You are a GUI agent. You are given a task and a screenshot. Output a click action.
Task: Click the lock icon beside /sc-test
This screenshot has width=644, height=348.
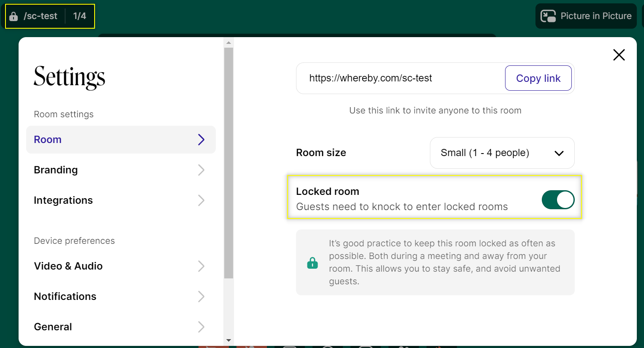(14, 16)
